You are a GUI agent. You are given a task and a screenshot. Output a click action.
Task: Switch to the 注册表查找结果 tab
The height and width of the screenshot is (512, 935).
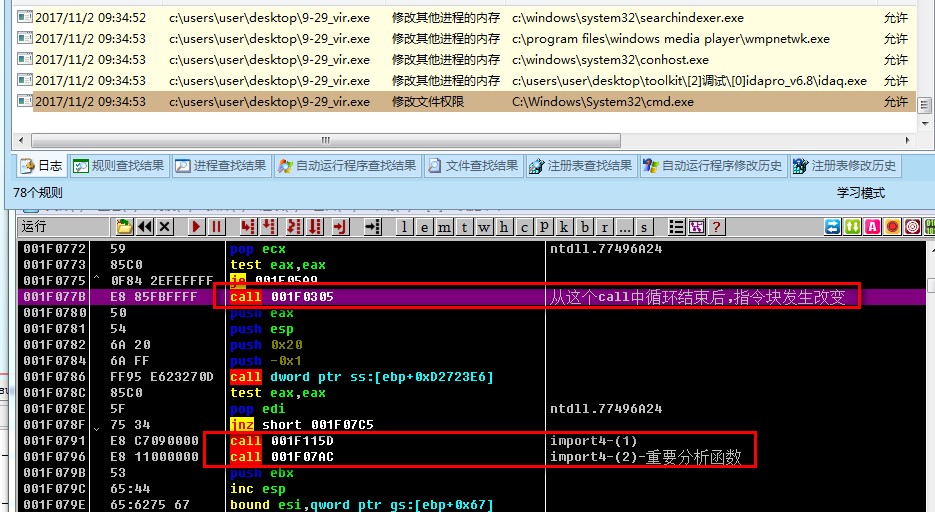[x=580, y=166]
